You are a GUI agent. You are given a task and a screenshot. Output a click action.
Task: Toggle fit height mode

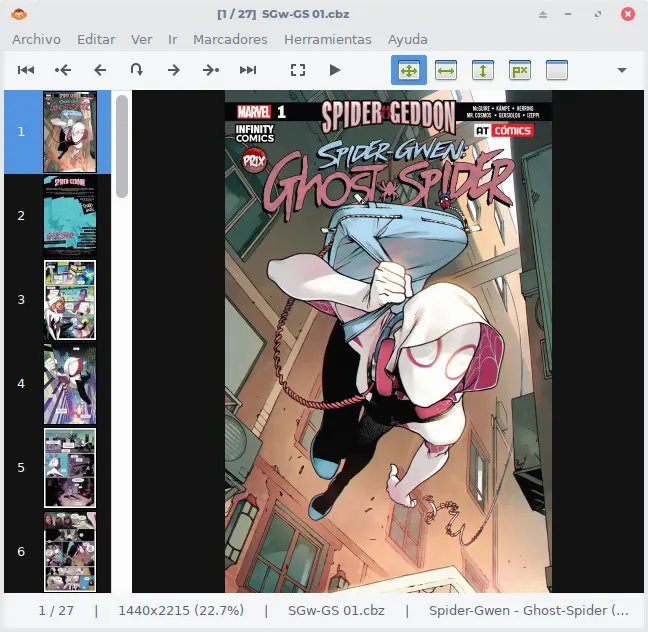(483, 70)
